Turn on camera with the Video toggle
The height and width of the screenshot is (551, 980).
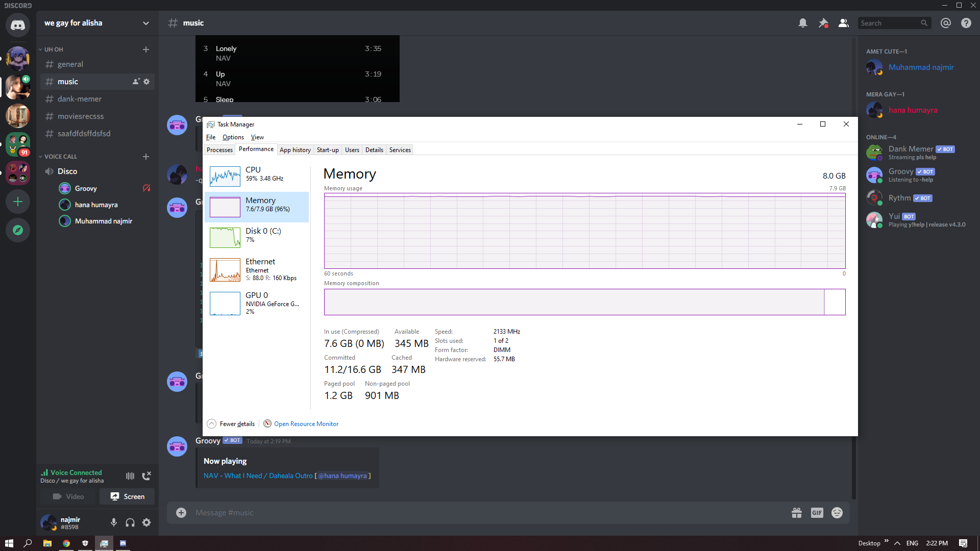tap(68, 496)
